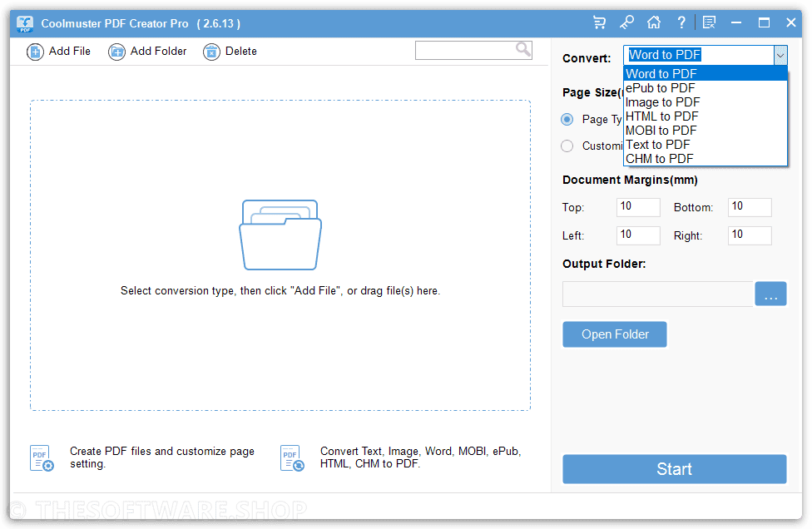Viewport: 812px width, 529px height.
Task: Click the Add File label
Action: (69, 52)
